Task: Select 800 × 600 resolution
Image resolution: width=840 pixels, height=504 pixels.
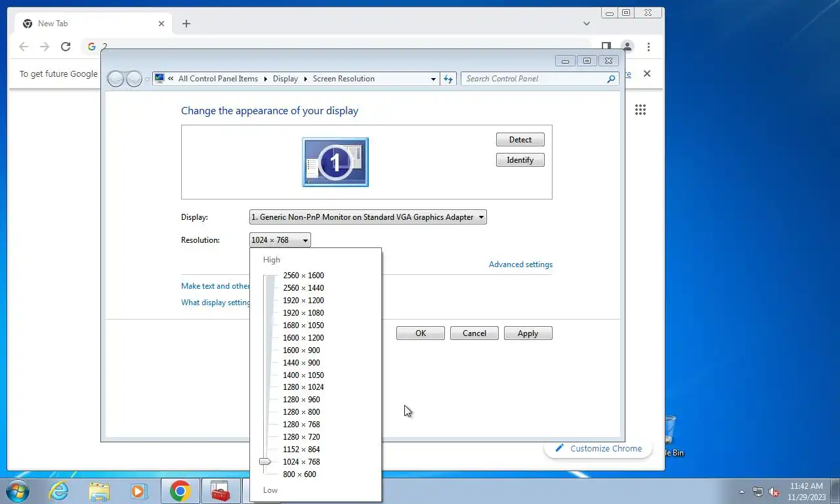Action: (x=299, y=474)
